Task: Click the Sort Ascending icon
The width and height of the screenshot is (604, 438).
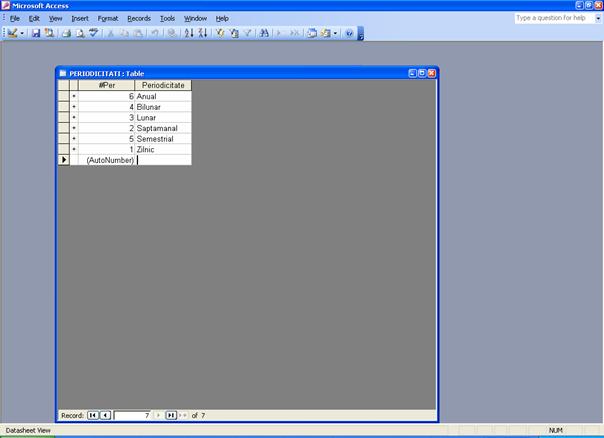Action: coord(189,33)
